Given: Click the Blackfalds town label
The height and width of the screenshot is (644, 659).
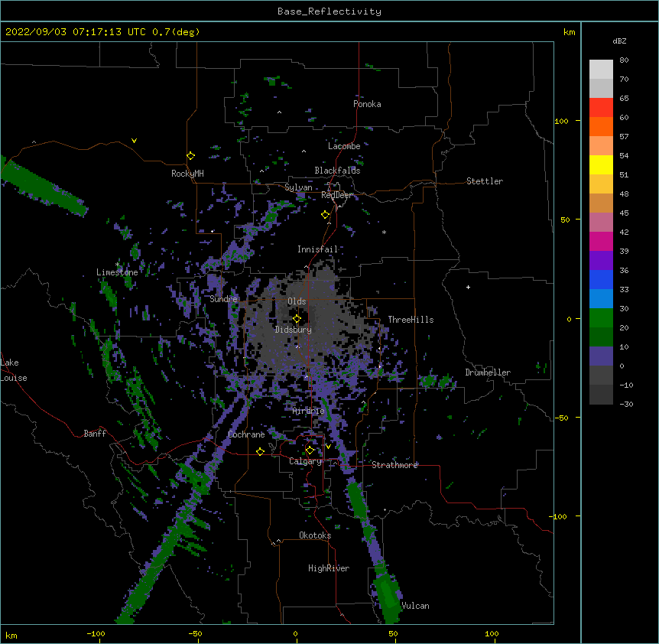Looking at the screenshot, I should pos(337,171).
